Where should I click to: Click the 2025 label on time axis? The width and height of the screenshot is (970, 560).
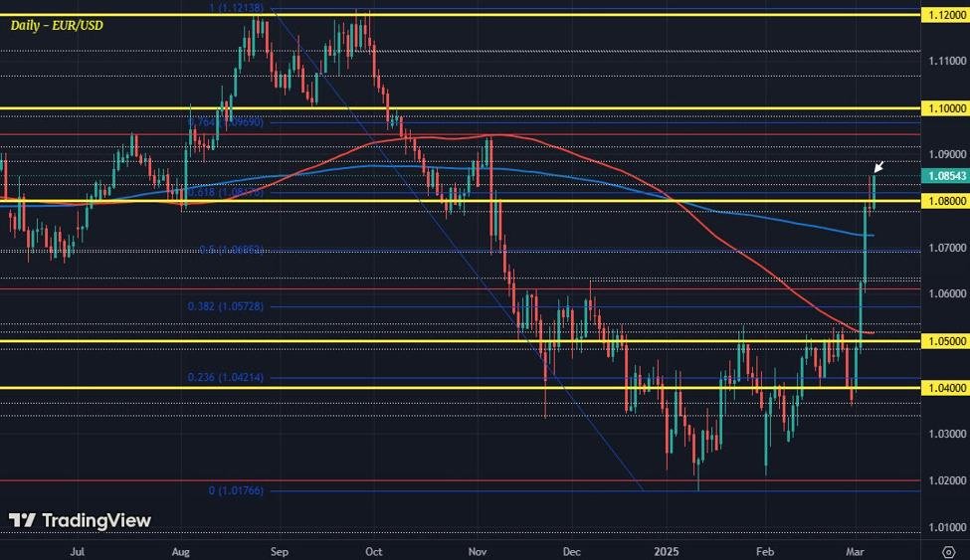[669, 548]
